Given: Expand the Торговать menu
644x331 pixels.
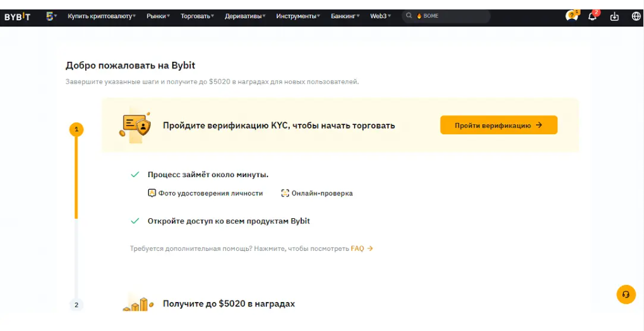Looking at the screenshot, I should click(198, 16).
